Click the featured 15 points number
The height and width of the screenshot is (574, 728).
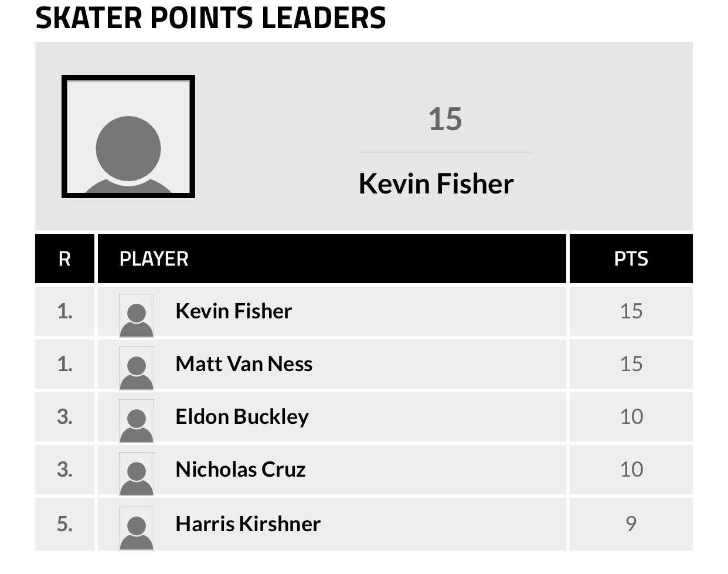tap(445, 119)
